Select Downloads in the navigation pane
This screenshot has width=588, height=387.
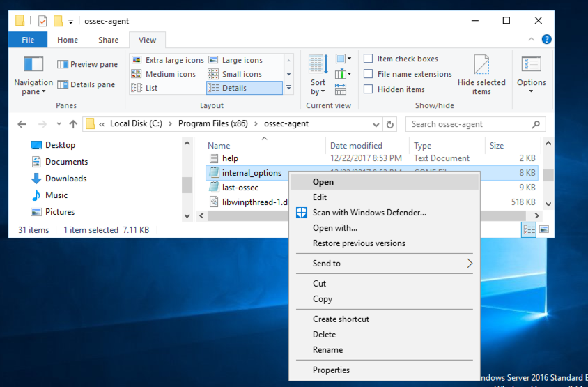click(65, 179)
